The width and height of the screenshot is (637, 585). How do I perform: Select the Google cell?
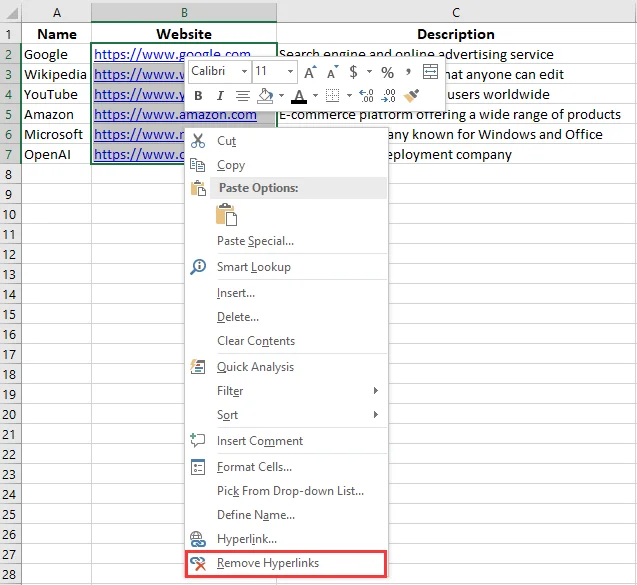(x=56, y=54)
